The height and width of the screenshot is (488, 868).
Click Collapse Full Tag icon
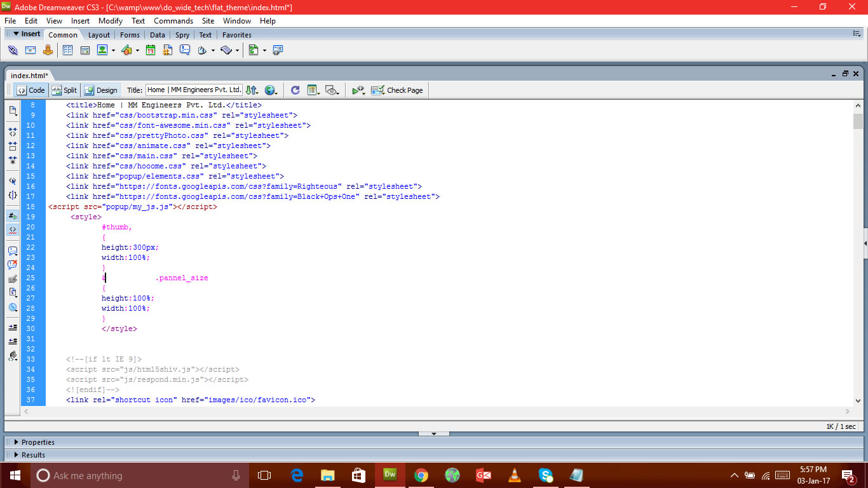click(x=13, y=132)
